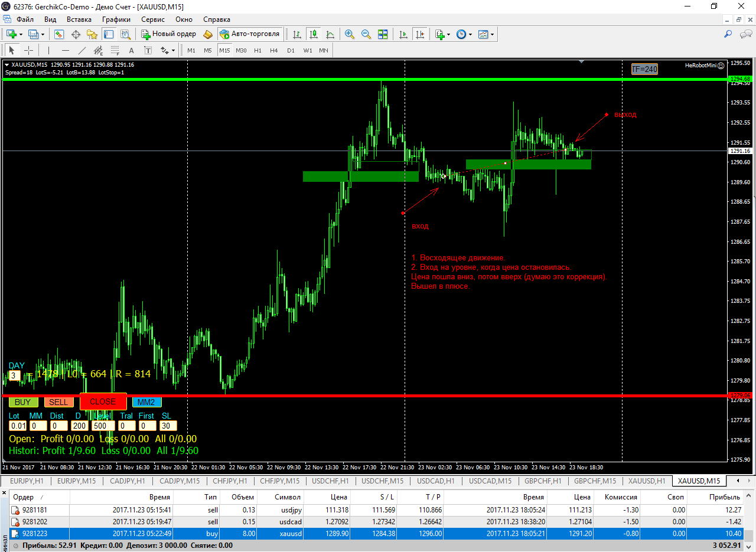This screenshot has width=756, height=552.
Task: Click the green BUY button
Action: click(x=23, y=402)
